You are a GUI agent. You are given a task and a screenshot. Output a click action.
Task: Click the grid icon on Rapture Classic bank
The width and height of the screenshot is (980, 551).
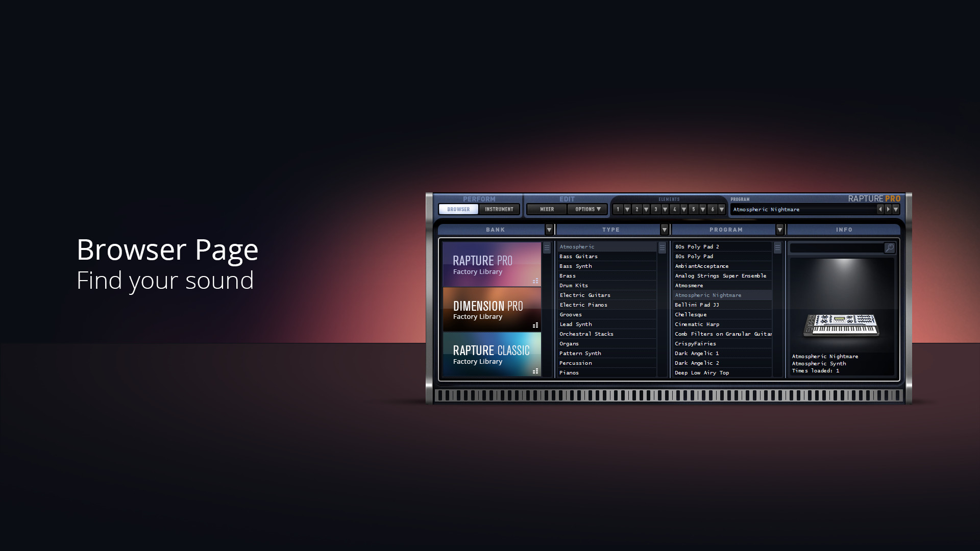[x=536, y=371]
